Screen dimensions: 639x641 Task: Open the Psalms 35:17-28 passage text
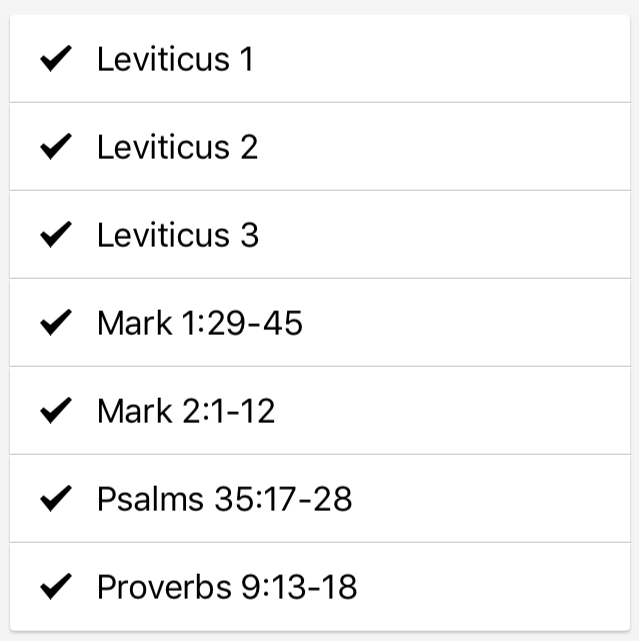224,498
